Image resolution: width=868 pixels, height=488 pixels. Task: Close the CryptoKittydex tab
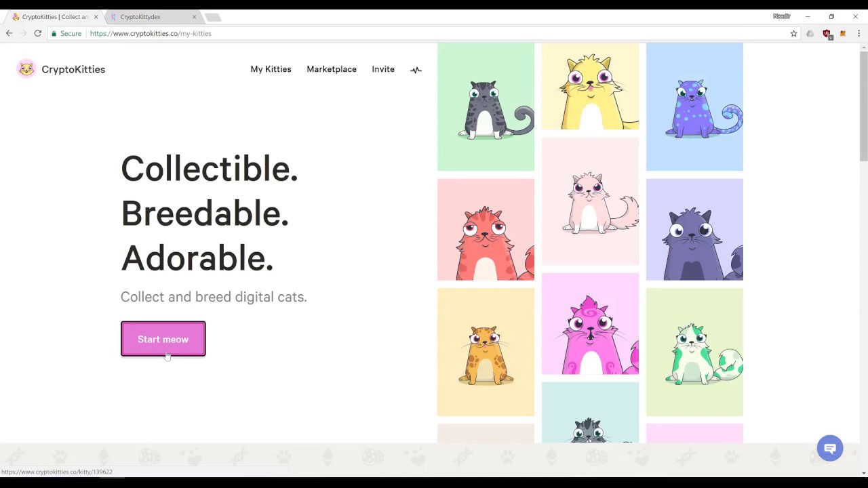194,17
